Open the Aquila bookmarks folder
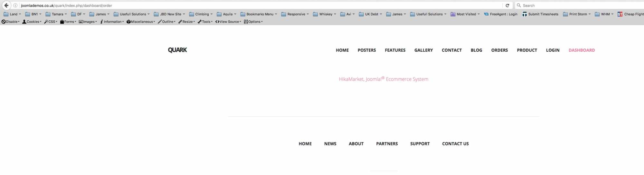 pyautogui.click(x=227, y=14)
